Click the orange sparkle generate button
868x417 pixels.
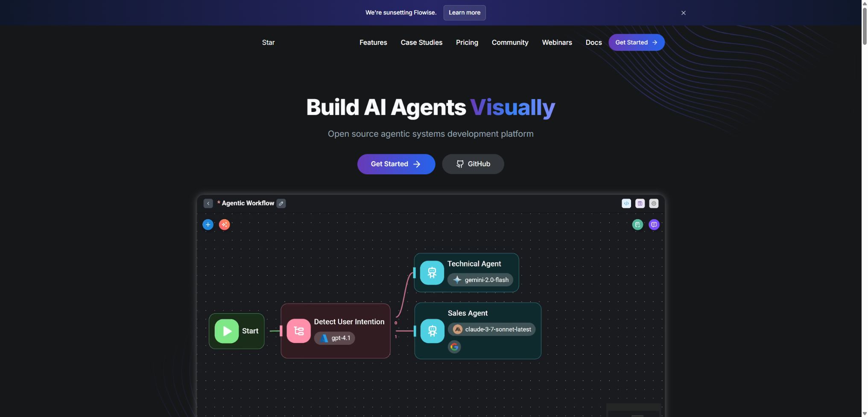[224, 224]
